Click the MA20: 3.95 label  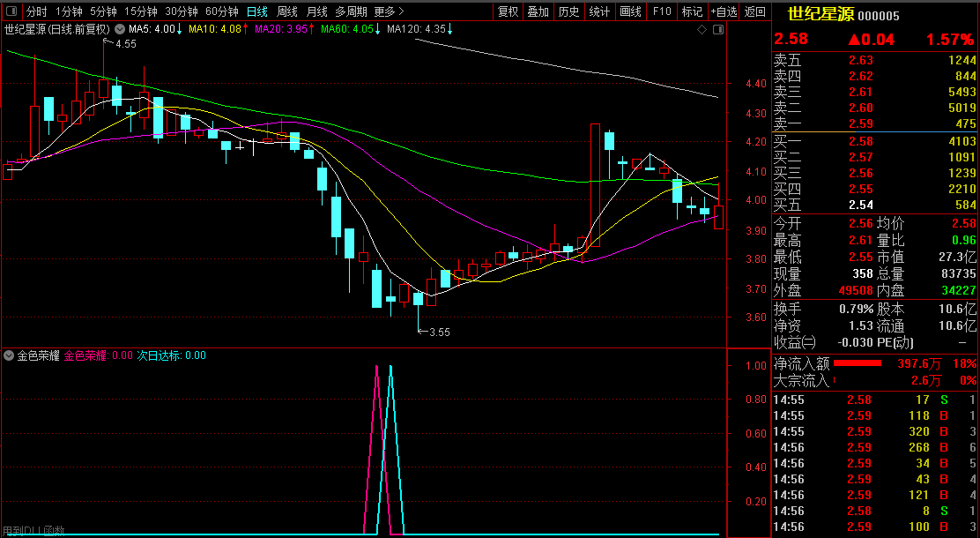pos(285,29)
